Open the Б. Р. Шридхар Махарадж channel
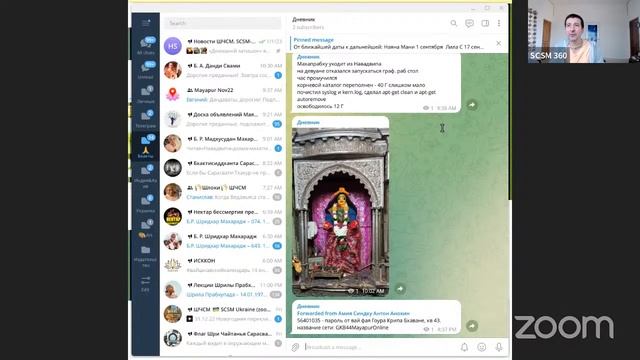The height and width of the screenshot is (360, 640). (222, 241)
